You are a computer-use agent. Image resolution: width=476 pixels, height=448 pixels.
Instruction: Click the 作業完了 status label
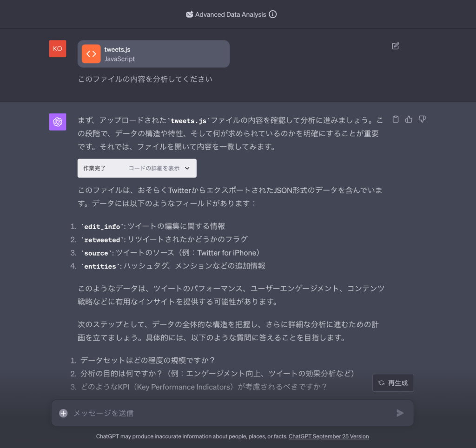[94, 168]
